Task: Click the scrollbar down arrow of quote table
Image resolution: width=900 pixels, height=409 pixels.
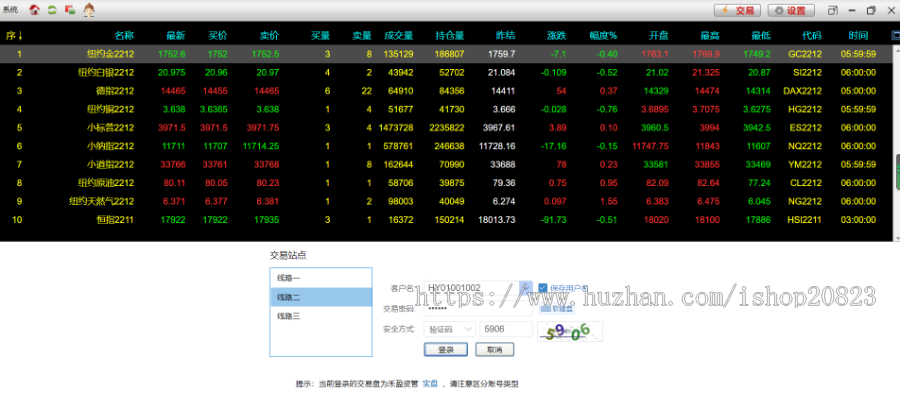Action: tap(896, 237)
